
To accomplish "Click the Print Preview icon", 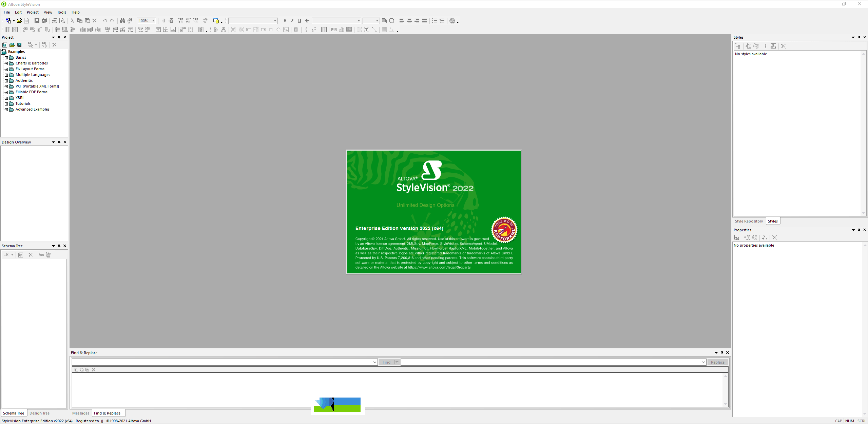I will [x=62, y=21].
